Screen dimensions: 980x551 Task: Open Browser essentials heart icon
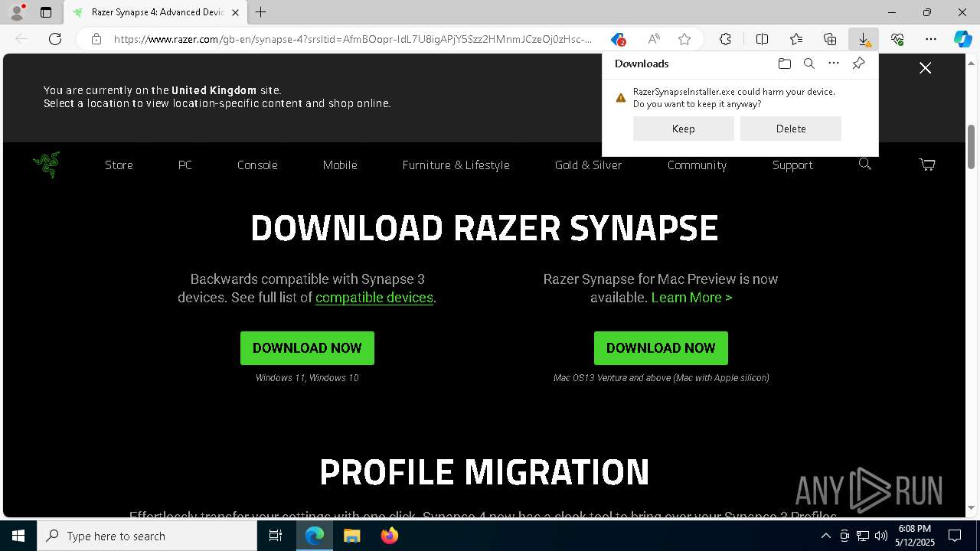click(x=897, y=39)
